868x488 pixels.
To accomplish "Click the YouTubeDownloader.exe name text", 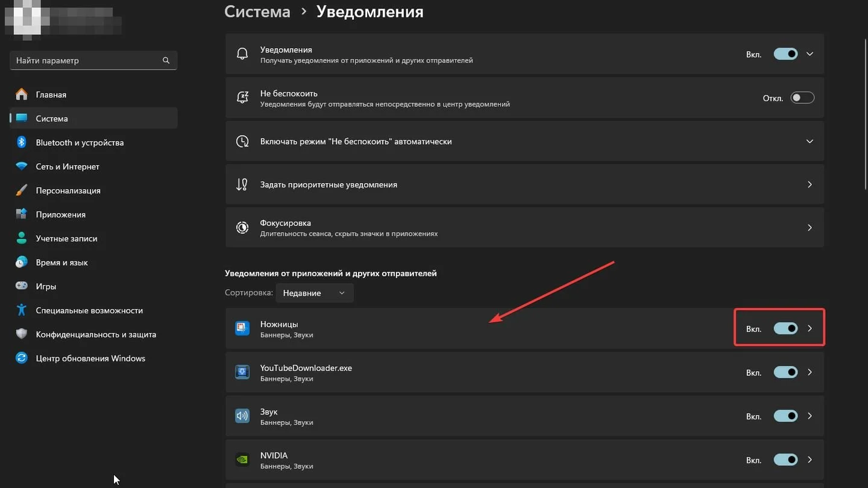I will point(306,368).
